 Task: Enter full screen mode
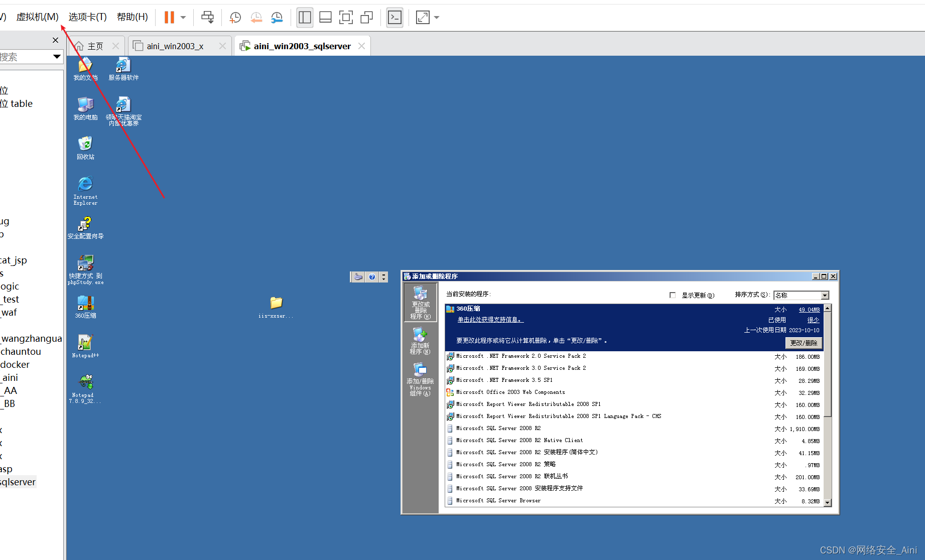pyautogui.click(x=346, y=18)
